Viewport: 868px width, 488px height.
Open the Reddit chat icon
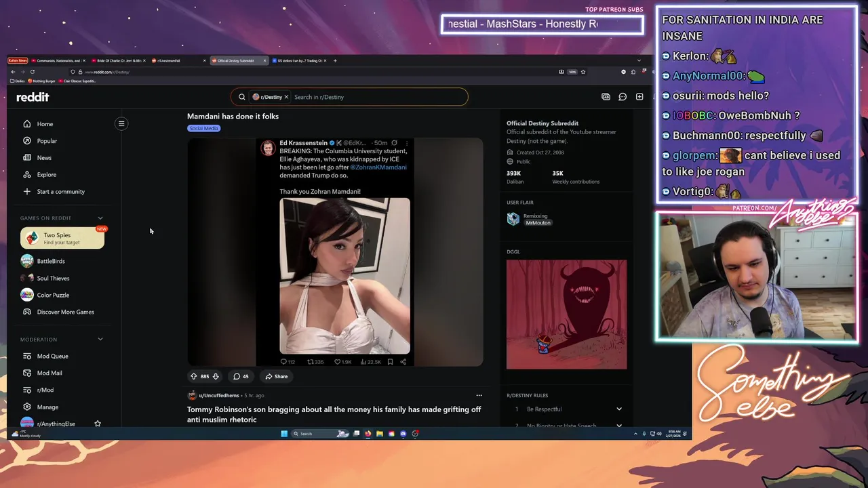(623, 97)
